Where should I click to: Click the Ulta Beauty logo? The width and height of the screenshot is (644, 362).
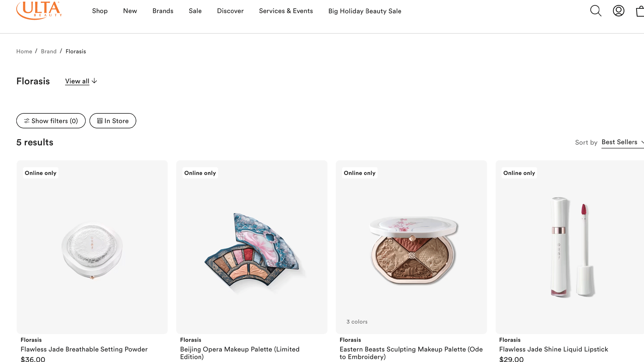point(39,10)
